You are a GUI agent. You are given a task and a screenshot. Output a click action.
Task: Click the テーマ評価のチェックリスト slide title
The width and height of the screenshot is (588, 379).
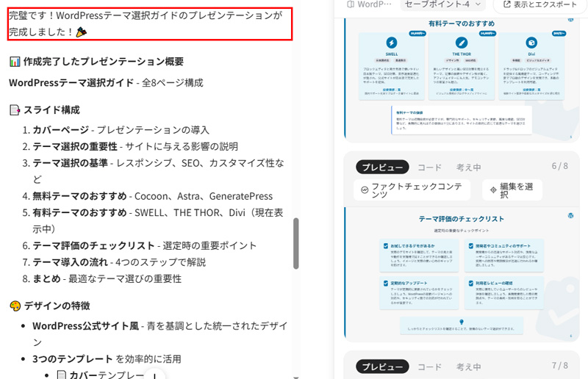pos(462,219)
